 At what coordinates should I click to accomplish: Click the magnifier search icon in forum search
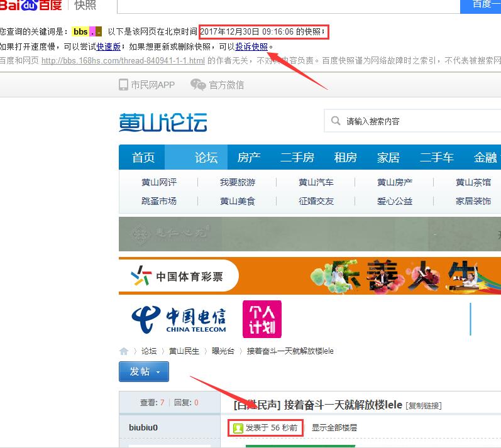336,121
